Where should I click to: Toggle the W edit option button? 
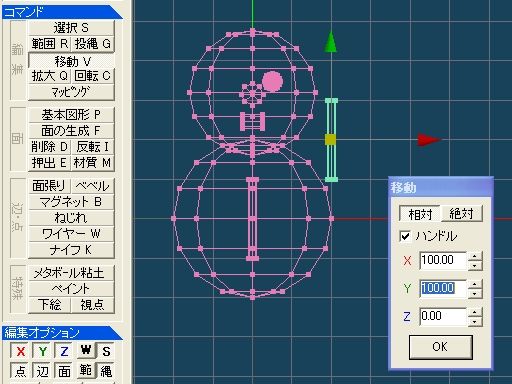tap(86, 350)
